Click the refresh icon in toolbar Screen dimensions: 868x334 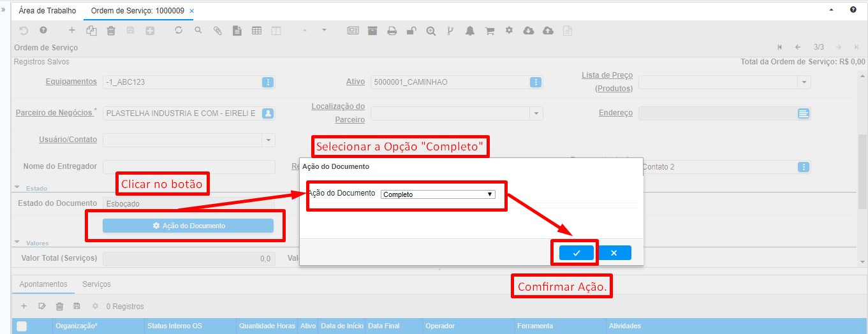[x=179, y=31]
